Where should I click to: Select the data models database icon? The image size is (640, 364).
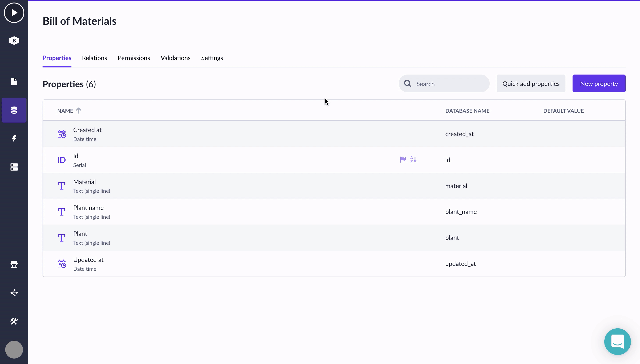coord(14,110)
